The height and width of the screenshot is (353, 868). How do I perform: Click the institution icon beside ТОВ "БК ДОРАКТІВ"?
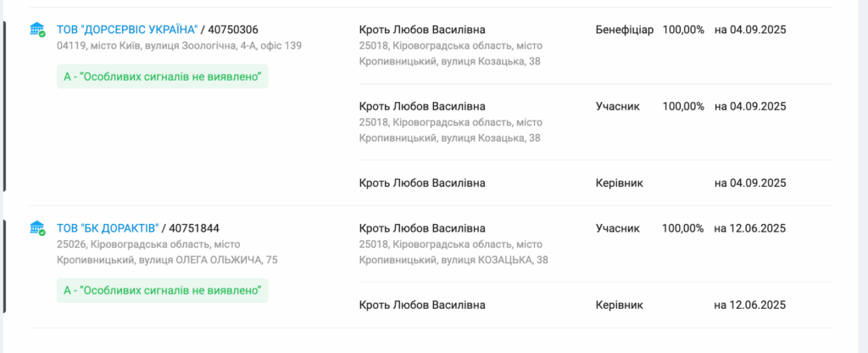[37, 227]
